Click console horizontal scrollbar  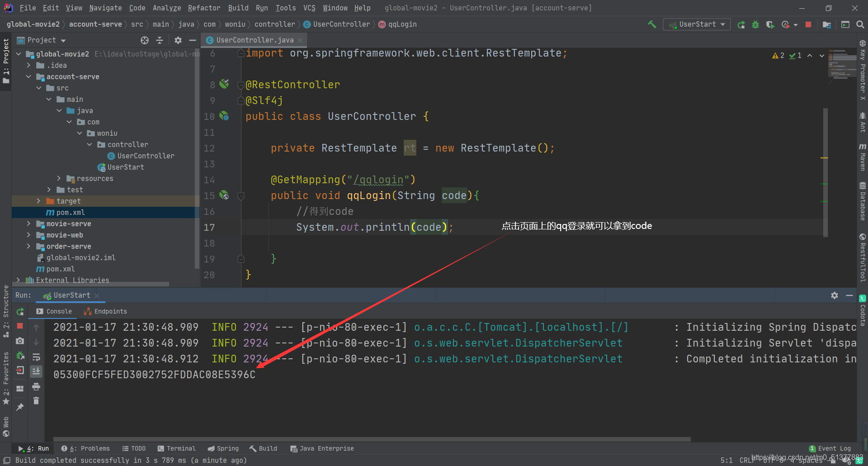[372, 439]
